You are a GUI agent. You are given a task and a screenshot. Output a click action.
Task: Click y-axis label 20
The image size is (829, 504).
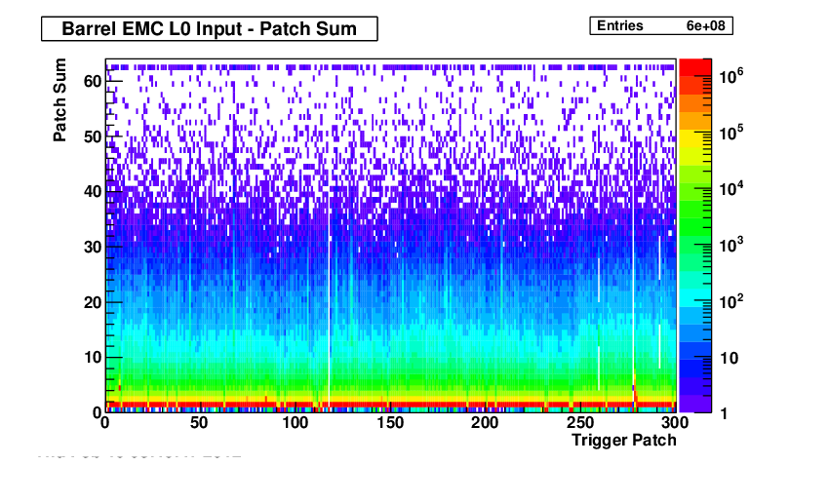tap(93, 303)
